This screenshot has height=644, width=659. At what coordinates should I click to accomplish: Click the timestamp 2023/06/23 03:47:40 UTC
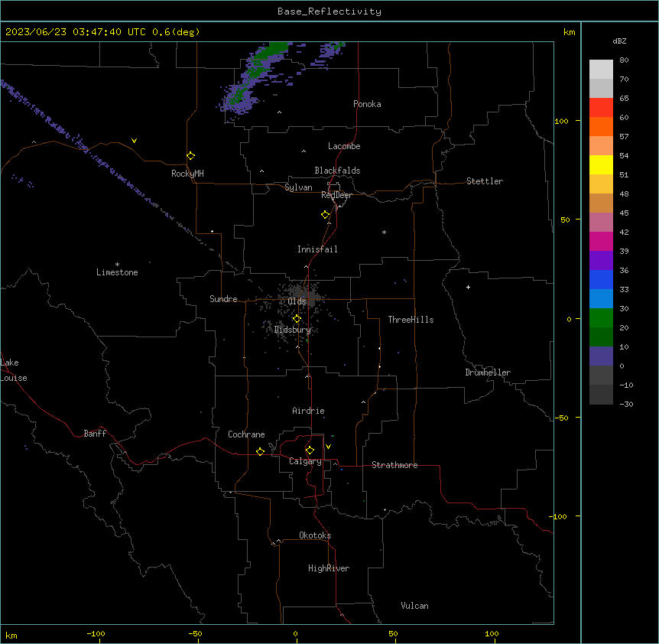point(76,32)
